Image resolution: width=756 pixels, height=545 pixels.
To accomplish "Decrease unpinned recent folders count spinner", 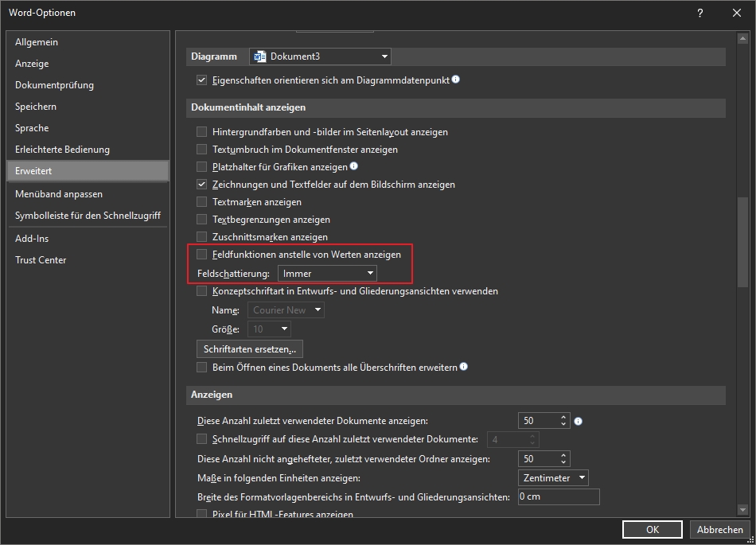I will click(x=563, y=462).
